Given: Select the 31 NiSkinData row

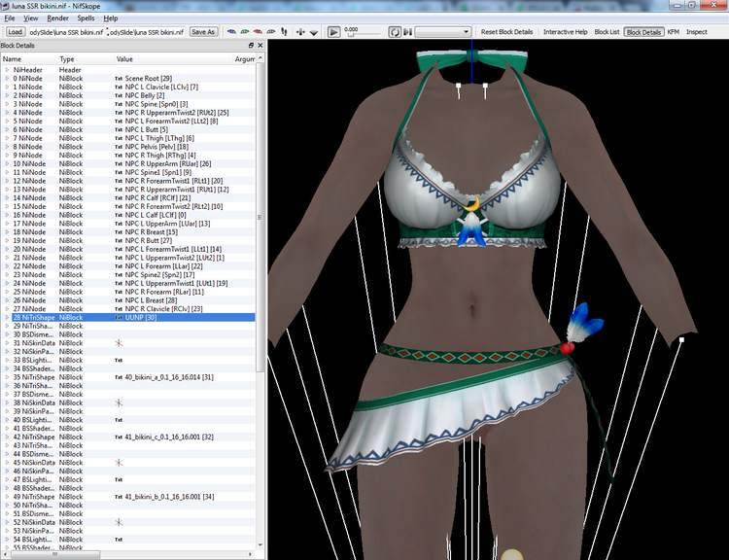Looking at the screenshot, I should [128, 343].
